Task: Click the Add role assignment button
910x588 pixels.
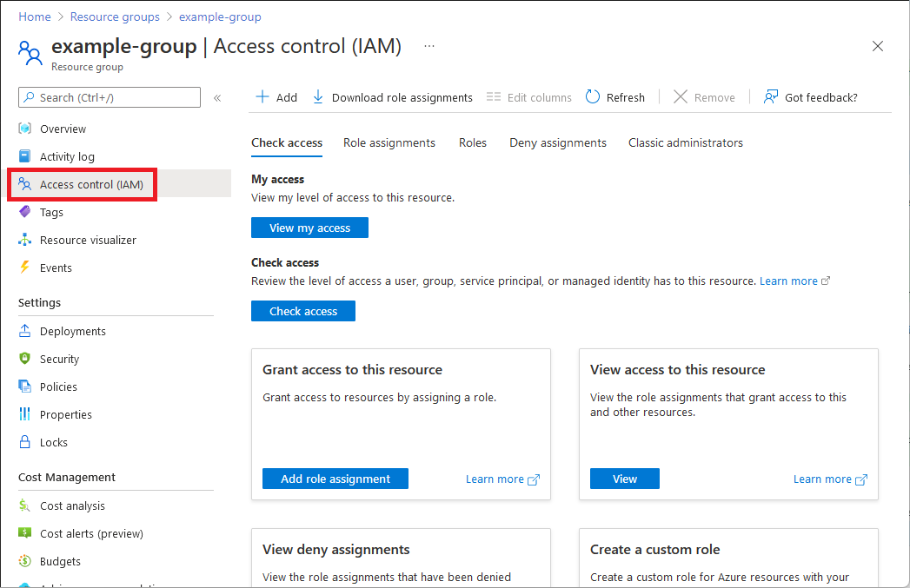Action: [x=335, y=478]
